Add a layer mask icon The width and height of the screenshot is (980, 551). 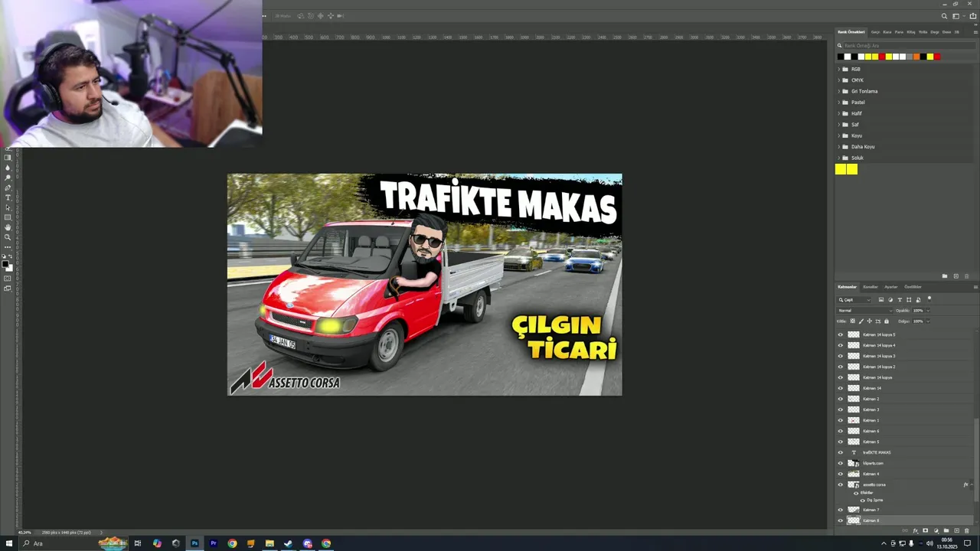tap(926, 530)
